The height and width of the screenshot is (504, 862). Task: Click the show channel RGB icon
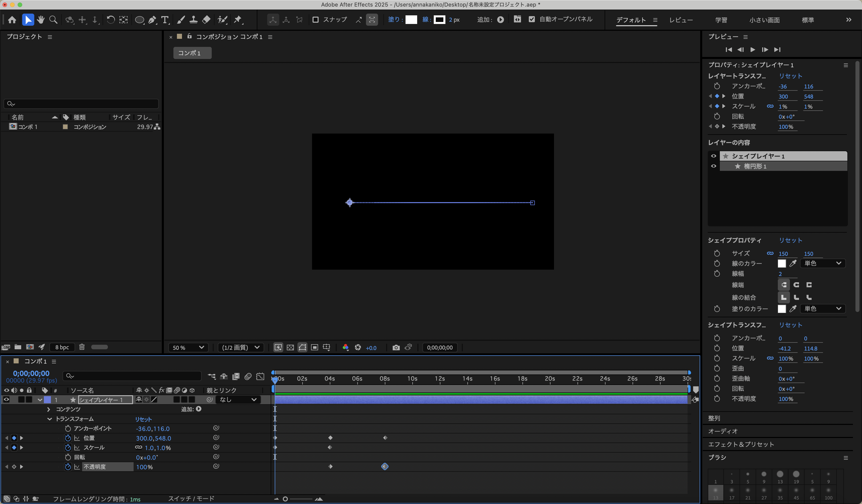(346, 348)
